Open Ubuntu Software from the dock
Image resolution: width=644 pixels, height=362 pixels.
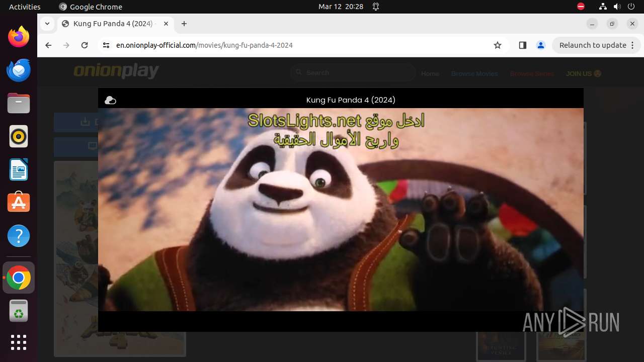pos(19,203)
